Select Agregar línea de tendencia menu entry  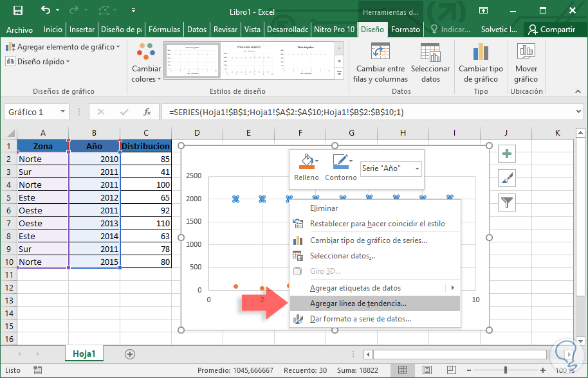point(358,303)
